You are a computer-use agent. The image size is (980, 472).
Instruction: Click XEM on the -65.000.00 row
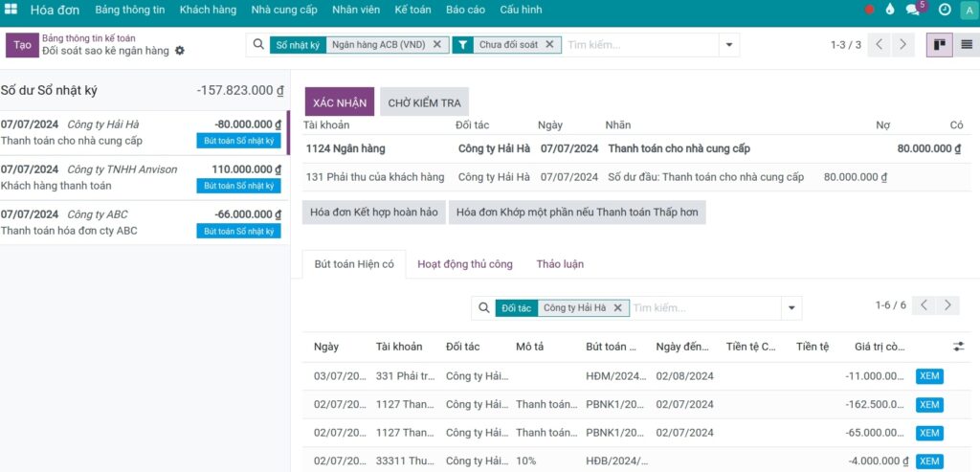pos(929,433)
